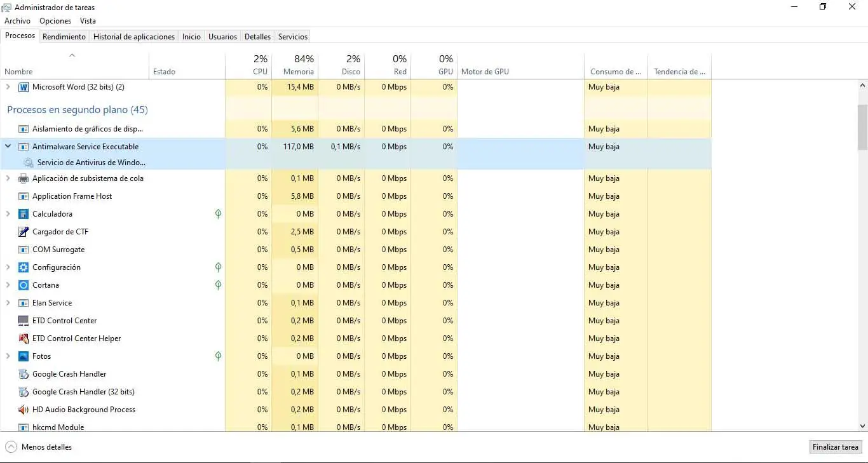Click the Cargador de CTF pen icon

(x=24, y=232)
